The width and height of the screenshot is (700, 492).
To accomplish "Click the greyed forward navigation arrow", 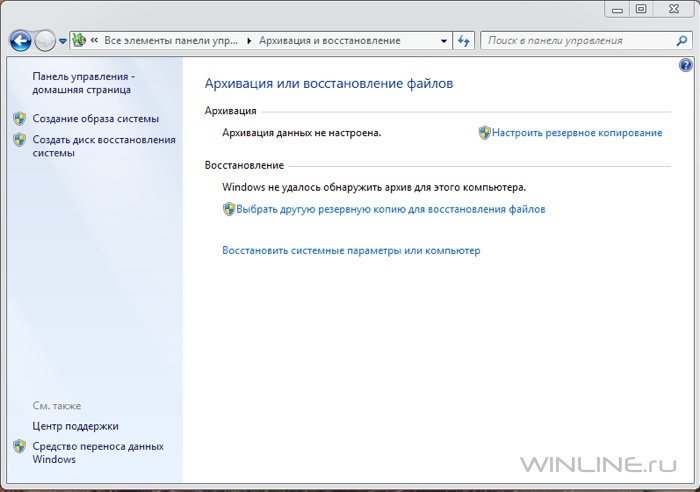I will click(x=45, y=41).
